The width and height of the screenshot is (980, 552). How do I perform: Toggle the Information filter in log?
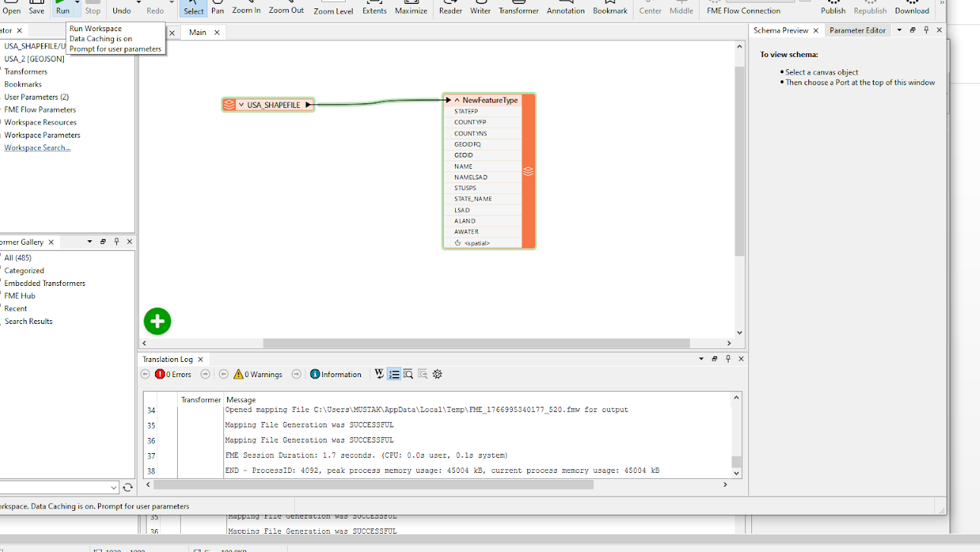(335, 374)
